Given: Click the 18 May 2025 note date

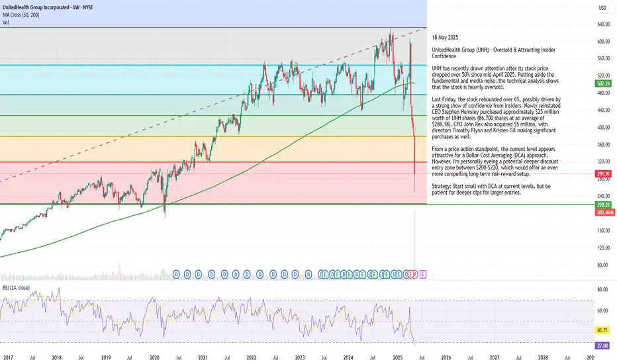Looking at the screenshot, I should [445, 38].
